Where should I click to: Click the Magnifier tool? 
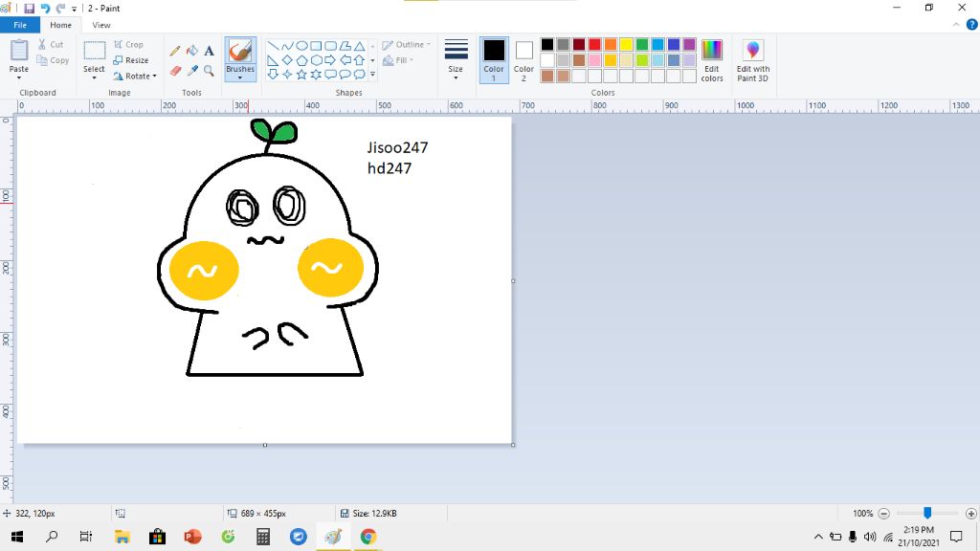point(209,71)
